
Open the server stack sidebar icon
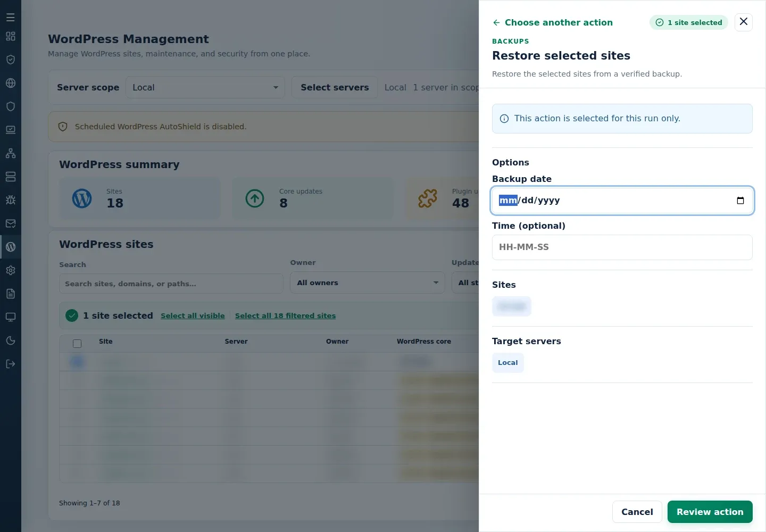[11, 177]
